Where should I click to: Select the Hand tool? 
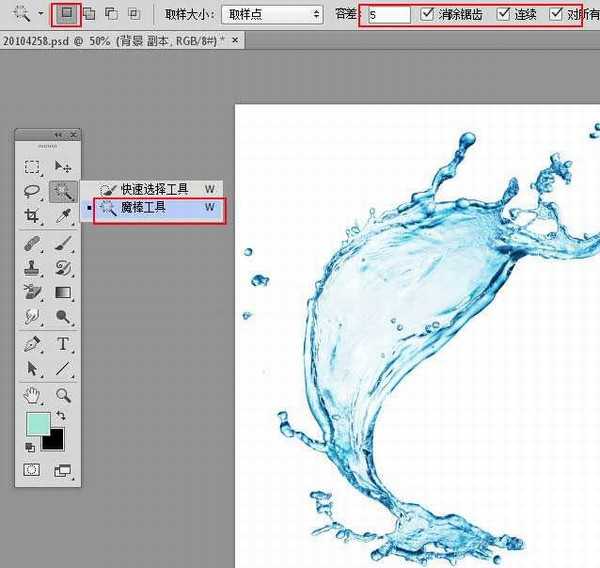pyautogui.click(x=32, y=394)
